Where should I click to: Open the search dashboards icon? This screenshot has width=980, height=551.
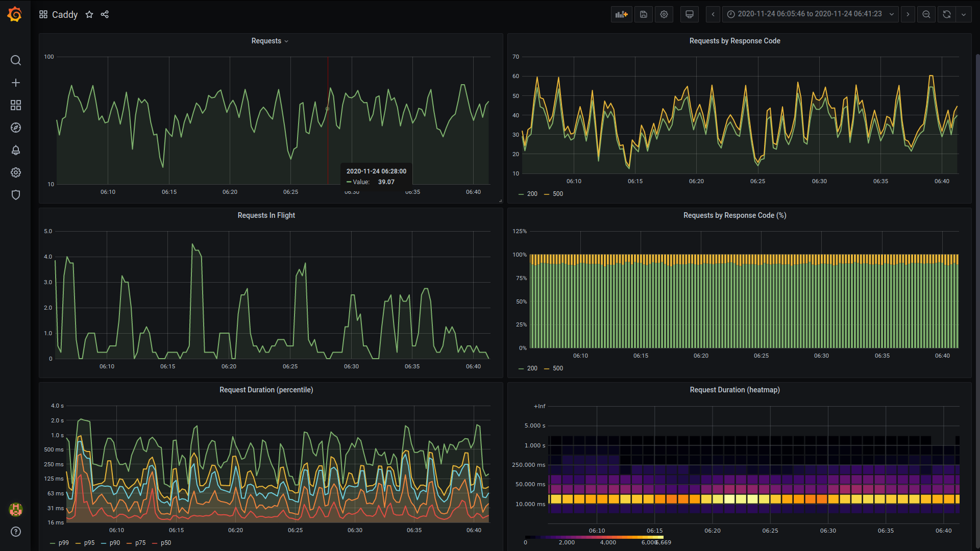click(16, 60)
